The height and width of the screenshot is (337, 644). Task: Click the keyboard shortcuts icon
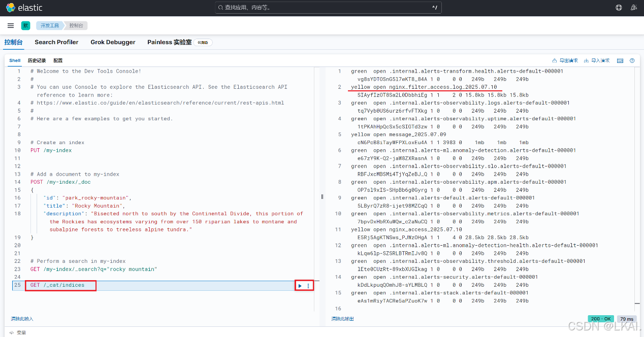coord(620,60)
